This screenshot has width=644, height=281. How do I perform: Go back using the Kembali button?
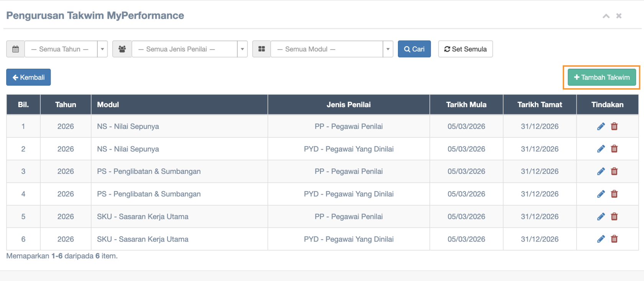tap(28, 77)
